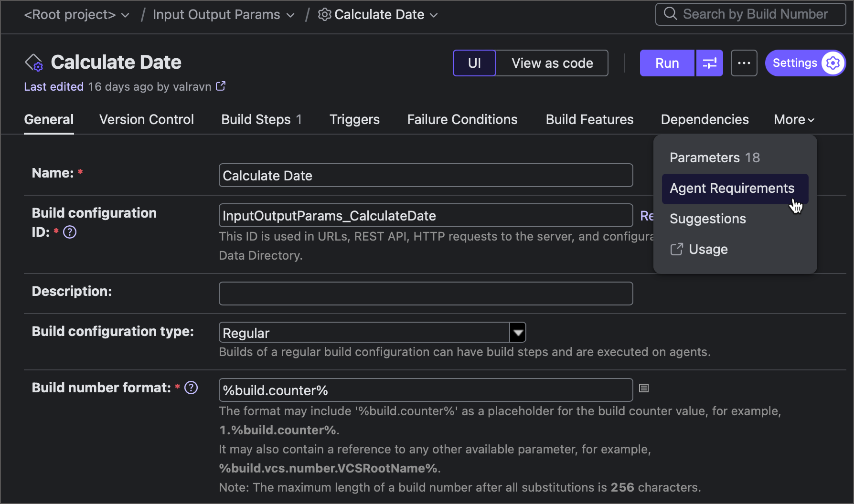Screen dimensions: 854x504
Task: Open help for Build configuration ID
Action: point(70,232)
